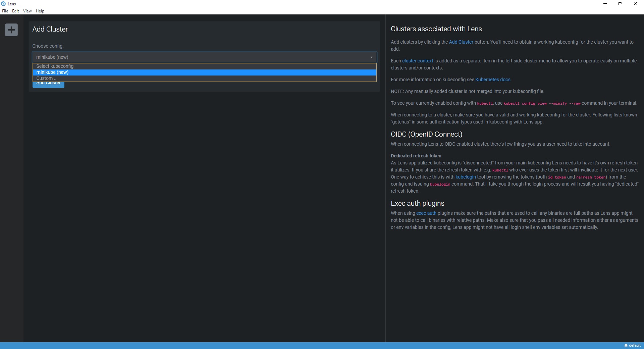Viewport: 644px width, 349px height.
Task: Click the 'Add Cluster' panel heading
Action: pyautogui.click(x=50, y=29)
